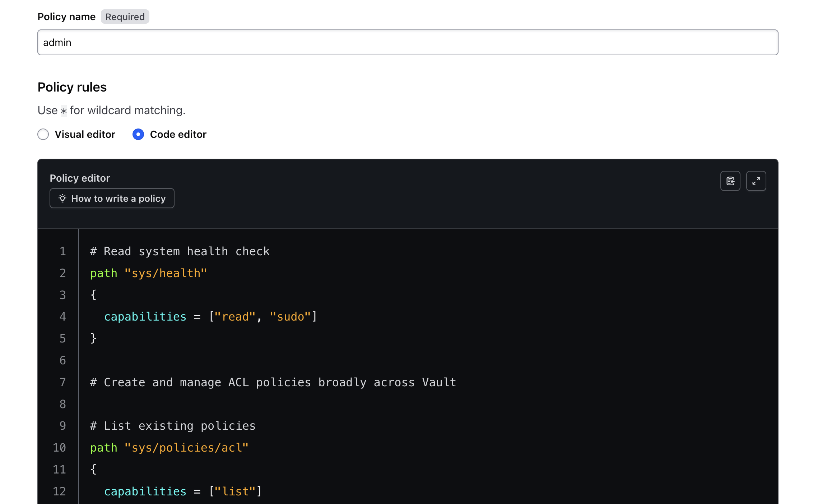Select the Visual editor radio button

(43, 134)
